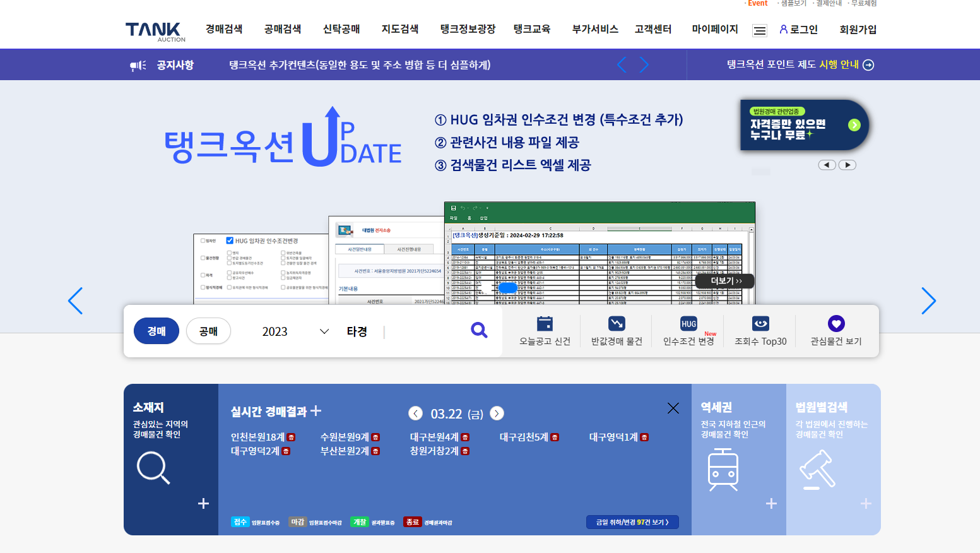Click circled arrow next to 시행 안내

(x=868, y=65)
